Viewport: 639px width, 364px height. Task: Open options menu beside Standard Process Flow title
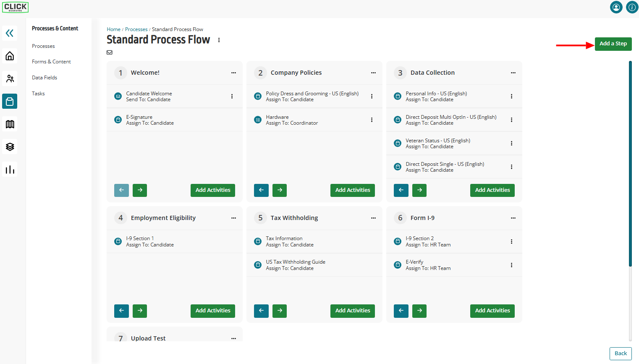coord(219,40)
